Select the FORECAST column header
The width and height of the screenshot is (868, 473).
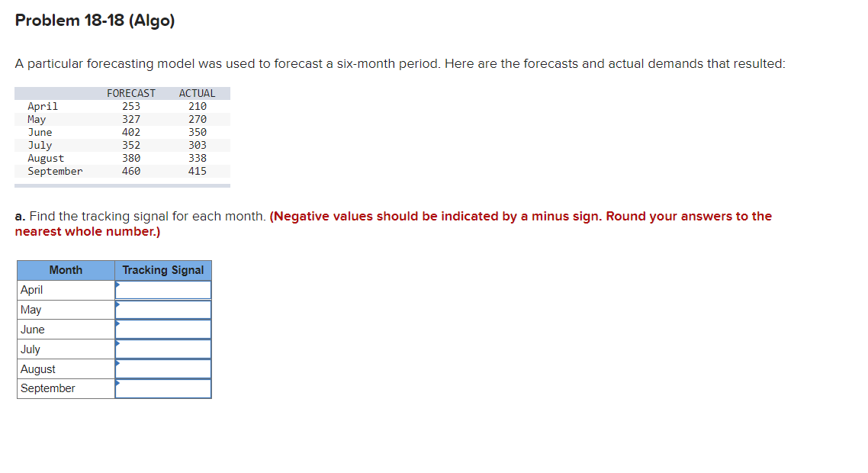[x=131, y=93]
